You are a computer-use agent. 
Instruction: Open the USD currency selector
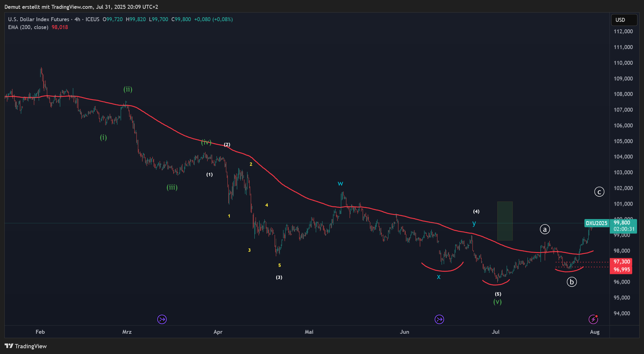(x=624, y=20)
